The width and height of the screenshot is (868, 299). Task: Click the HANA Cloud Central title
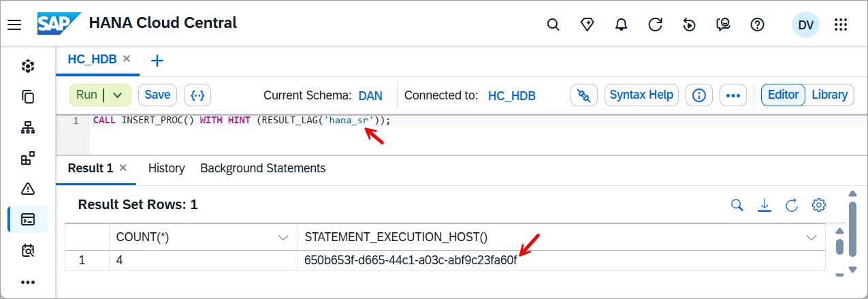163,22
